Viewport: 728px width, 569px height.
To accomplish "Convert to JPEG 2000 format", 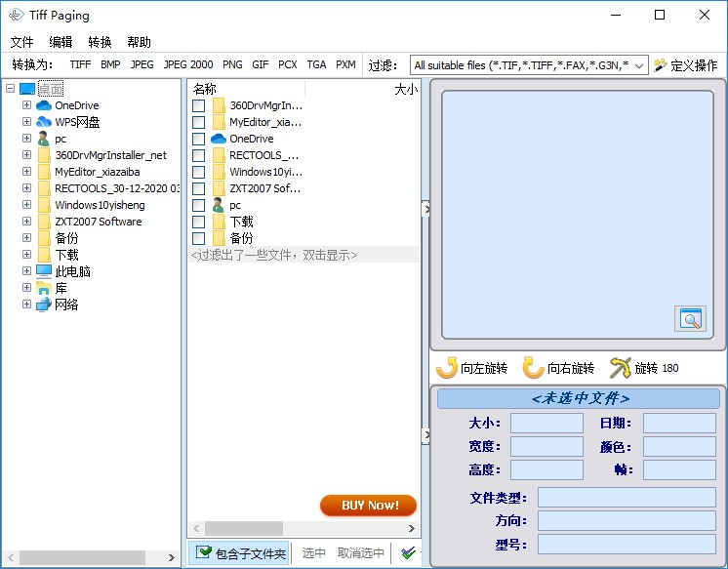I will (188, 64).
